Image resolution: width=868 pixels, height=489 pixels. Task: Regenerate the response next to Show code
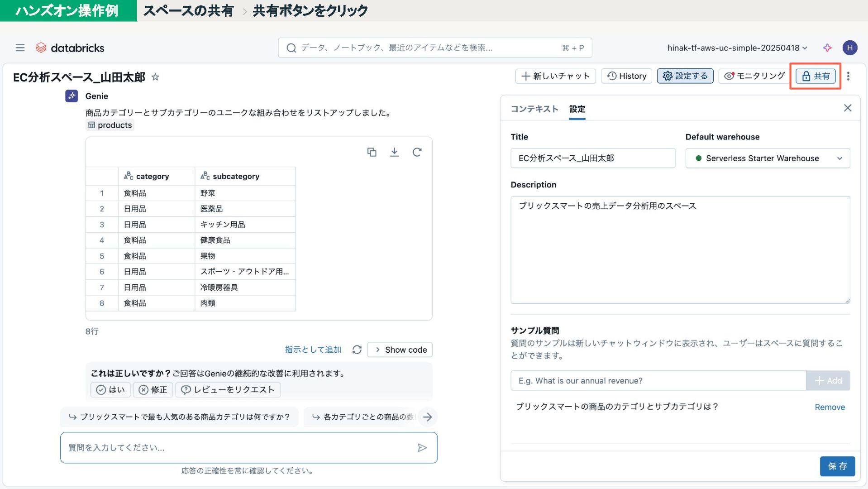[x=357, y=350]
